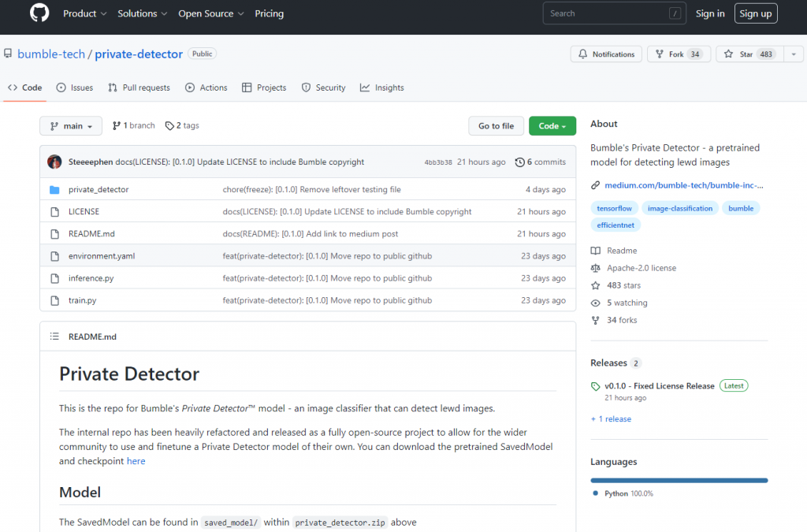
Task: Click the GitHub Octocat logo
Action: point(39,13)
